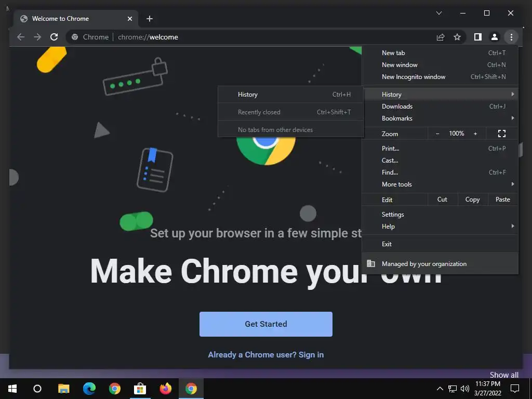Screen dimensions: 532x399
Task: Select New tab menu item
Action: (440, 52)
